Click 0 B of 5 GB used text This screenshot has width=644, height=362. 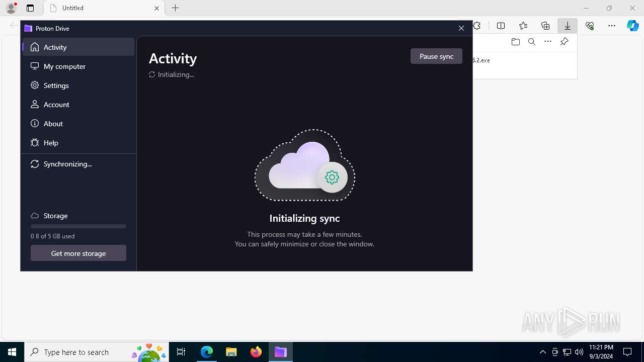(x=53, y=236)
